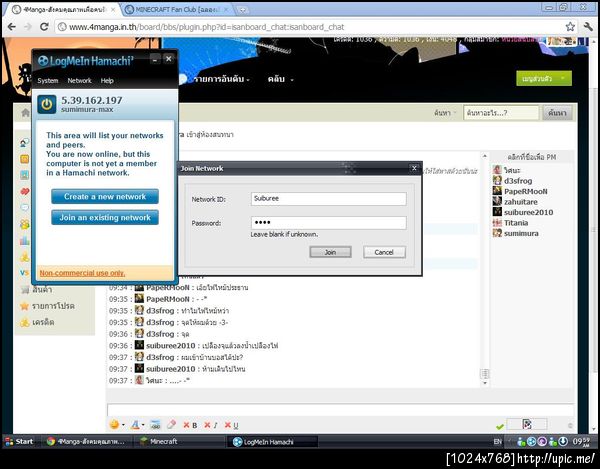Toggle italic formatting I in chat toolbar
The width and height of the screenshot is (600, 469).
pyautogui.click(x=211, y=425)
